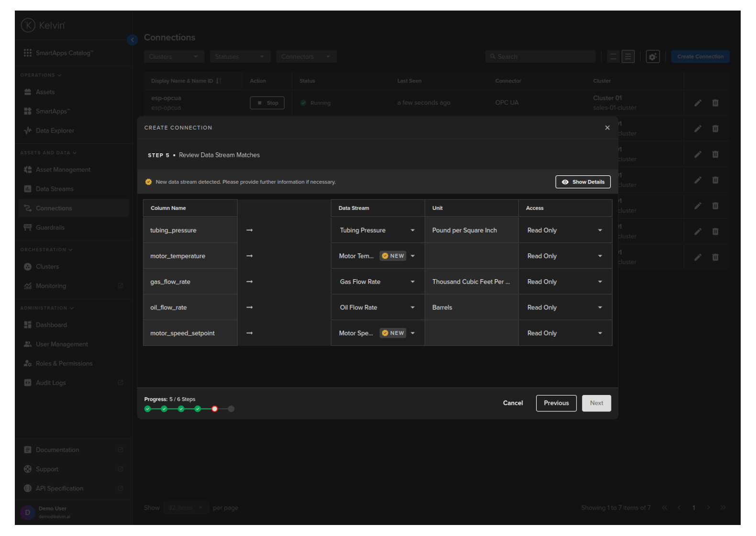Open table settings gear icon
This screenshot has height=536, width=756.
click(653, 56)
